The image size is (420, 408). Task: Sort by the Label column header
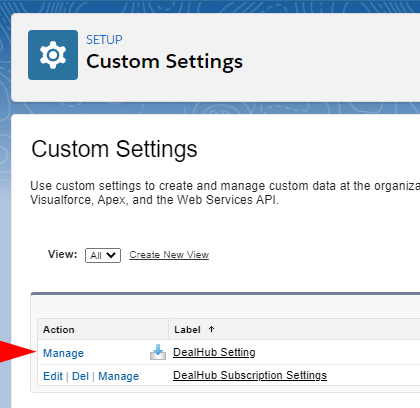click(x=187, y=330)
